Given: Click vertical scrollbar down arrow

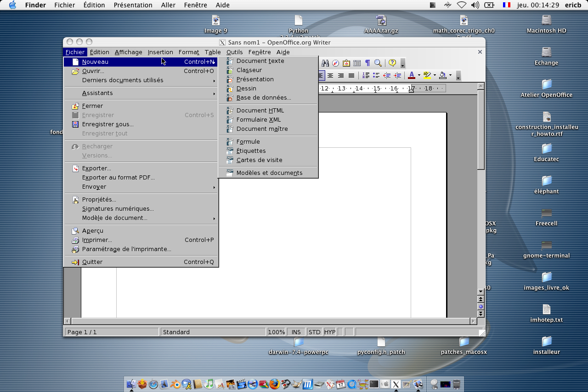Looking at the screenshot, I should (x=481, y=291).
